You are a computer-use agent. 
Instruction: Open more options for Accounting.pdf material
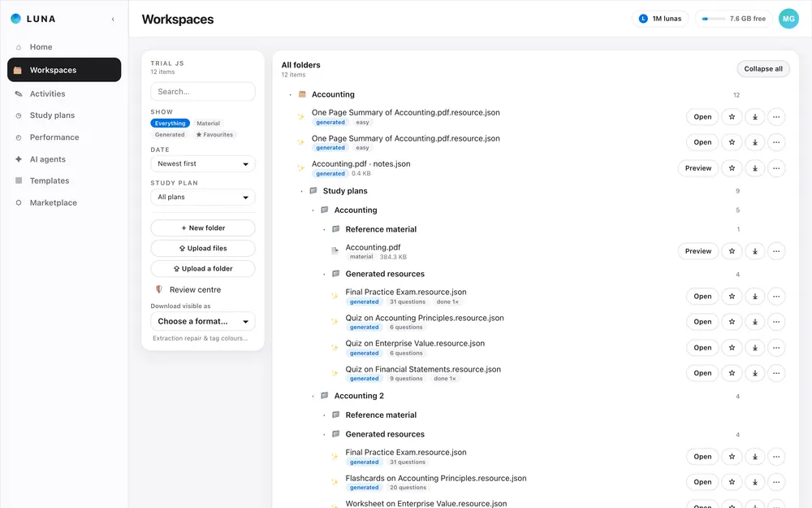coord(775,251)
